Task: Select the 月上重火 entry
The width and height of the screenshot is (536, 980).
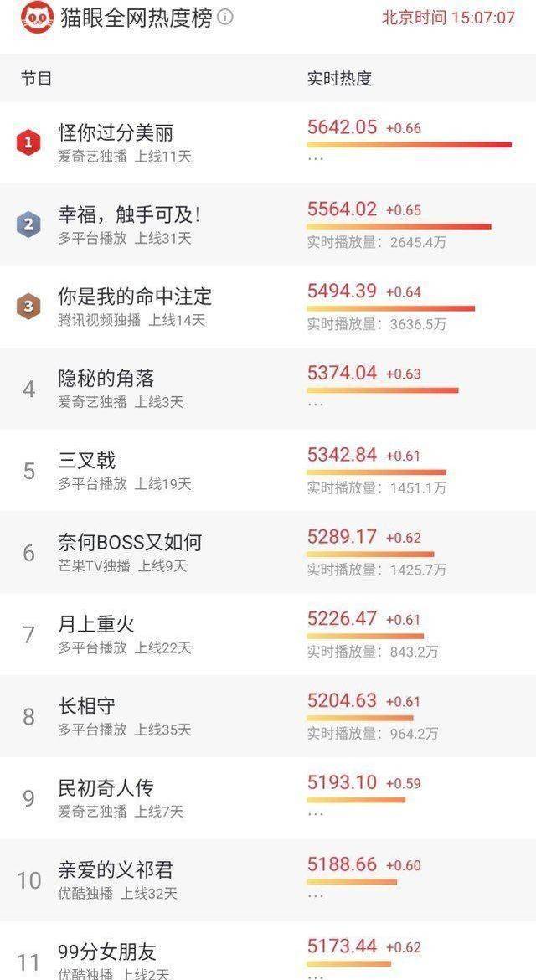Action: [x=96, y=625]
